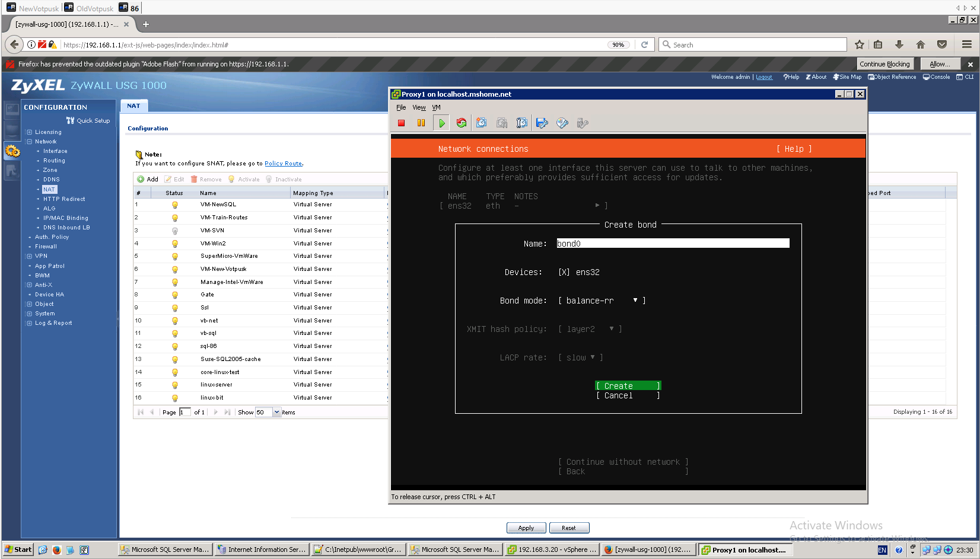Power off the VM with the red stop icon
The height and width of the screenshot is (559, 980).
(x=402, y=123)
